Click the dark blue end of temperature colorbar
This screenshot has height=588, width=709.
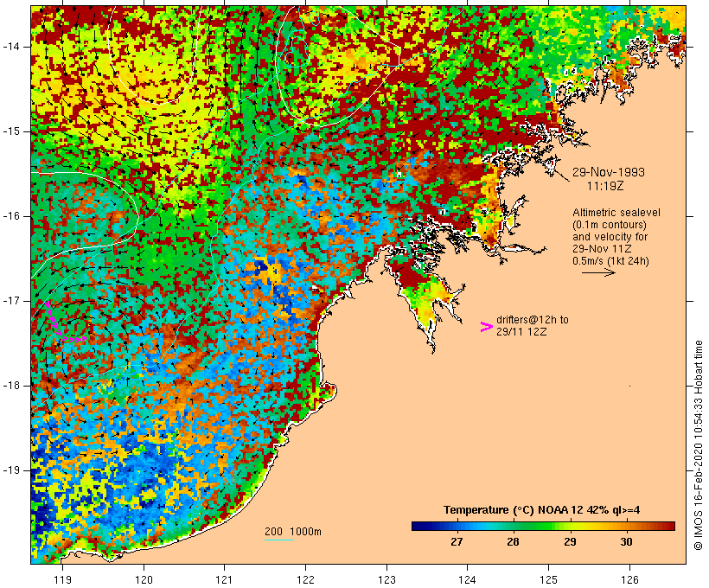(418, 525)
